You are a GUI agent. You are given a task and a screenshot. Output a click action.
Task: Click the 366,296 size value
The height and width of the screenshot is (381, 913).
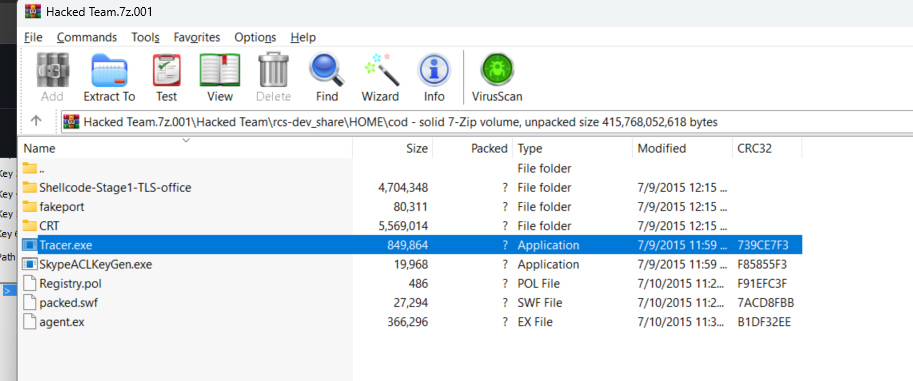tap(408, 322)
